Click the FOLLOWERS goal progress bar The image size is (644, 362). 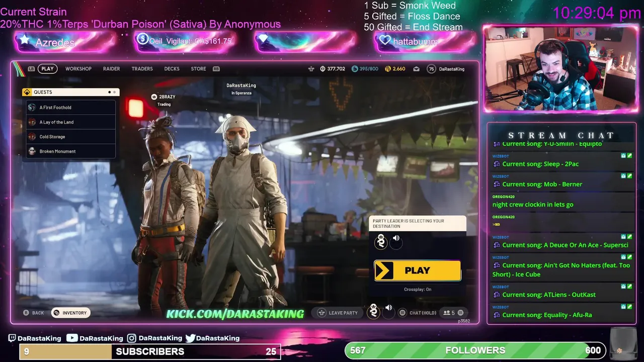tap(475, 350)
